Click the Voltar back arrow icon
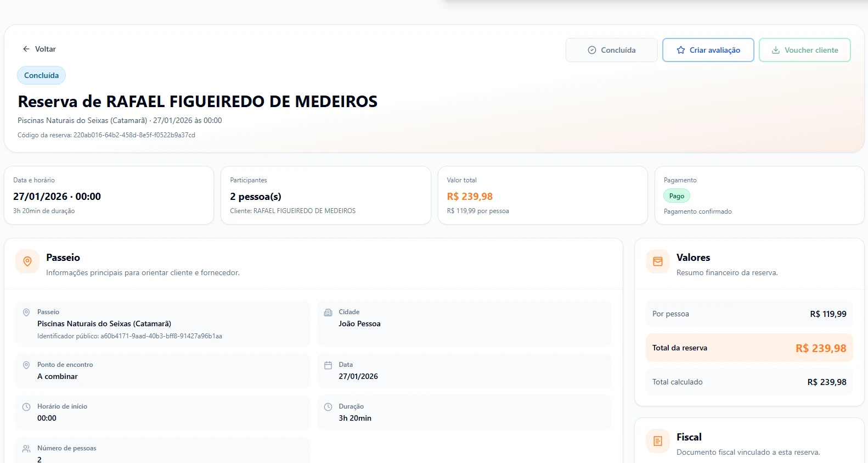 [26, 49]
